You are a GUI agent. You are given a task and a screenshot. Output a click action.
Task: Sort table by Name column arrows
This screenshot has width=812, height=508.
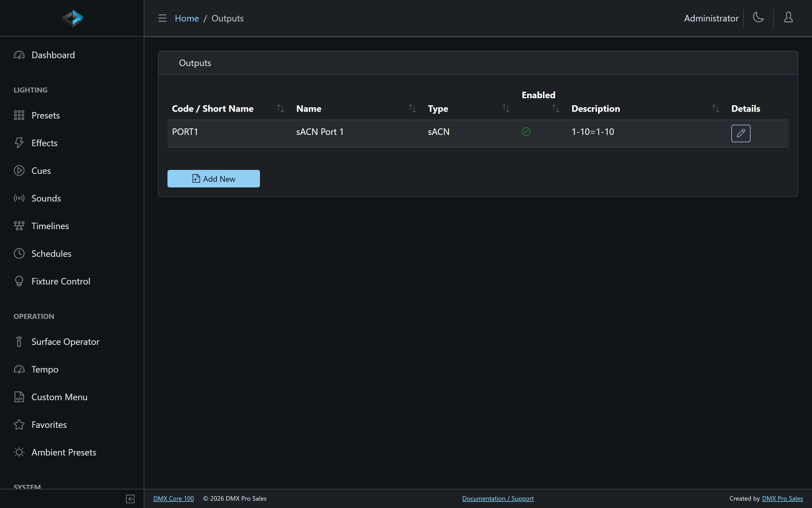pyautogui.click(x=412, y=109)
